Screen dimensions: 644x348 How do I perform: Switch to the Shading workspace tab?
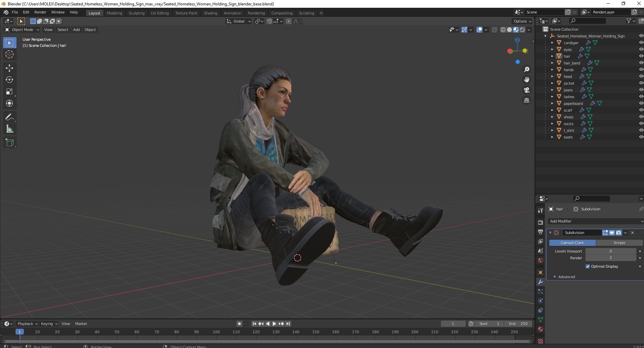[210, 13]
